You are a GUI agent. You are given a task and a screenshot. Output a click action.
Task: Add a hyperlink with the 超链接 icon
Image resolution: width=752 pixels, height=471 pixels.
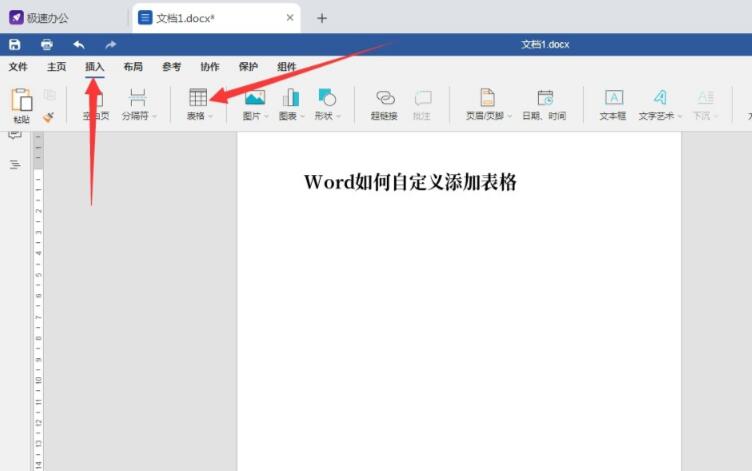pyautogui.click(x=385, y=98)
